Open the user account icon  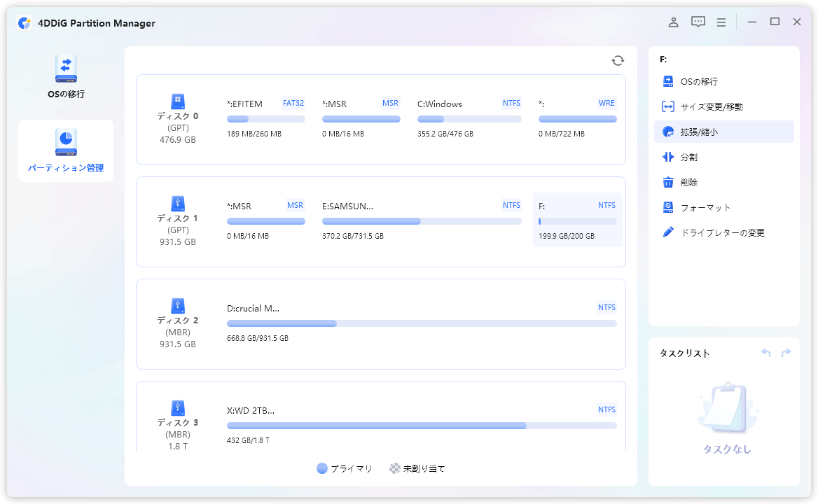[674, 22]
